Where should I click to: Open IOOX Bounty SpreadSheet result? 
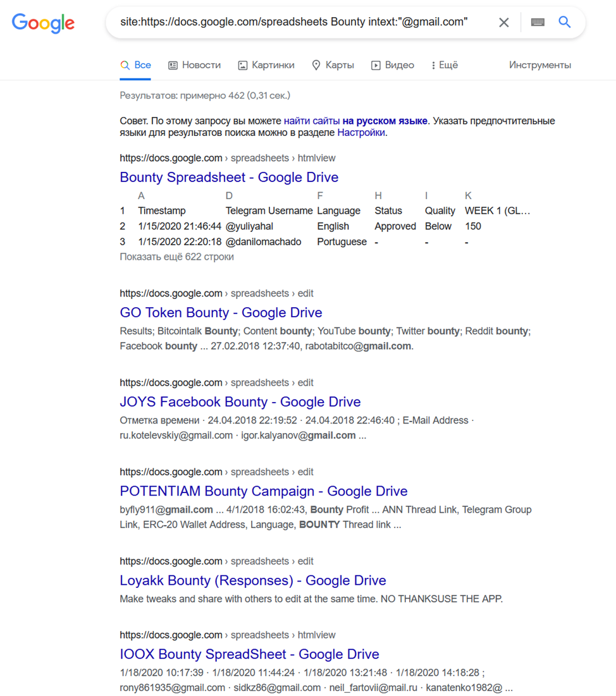point(250,654)
